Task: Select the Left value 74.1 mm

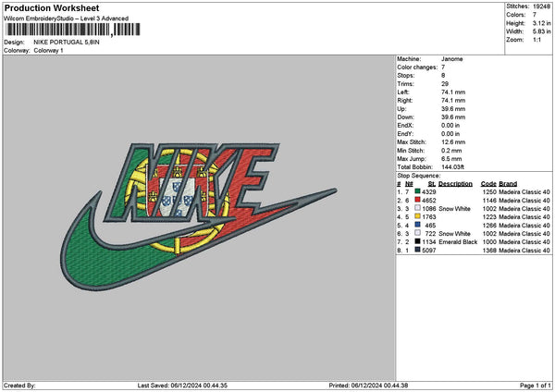Action: [453, 92]
